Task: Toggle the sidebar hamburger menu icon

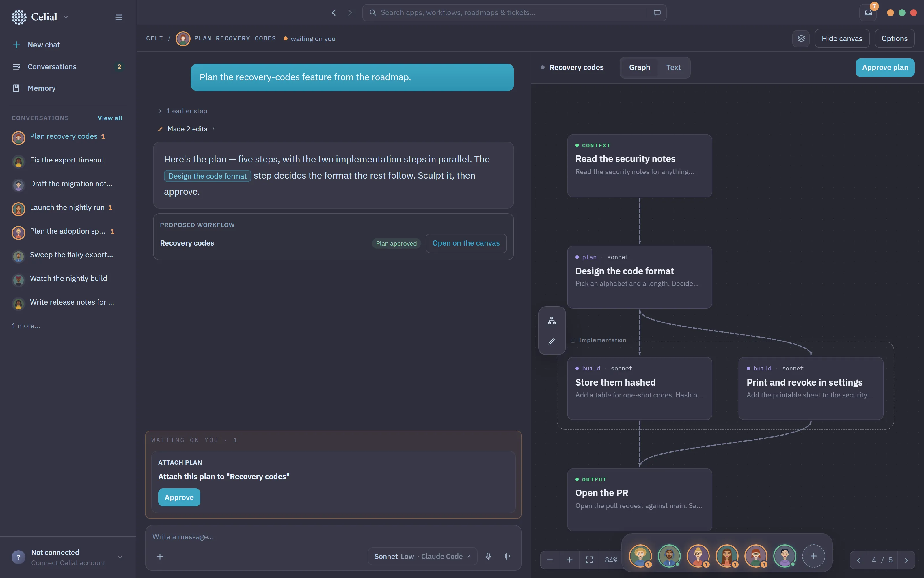Action: (119, 17)
